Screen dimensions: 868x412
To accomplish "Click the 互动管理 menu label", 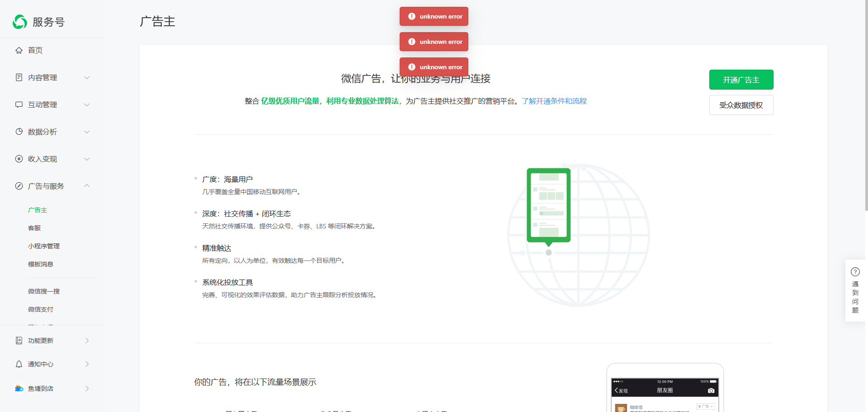I will click(x=42, y=104).
